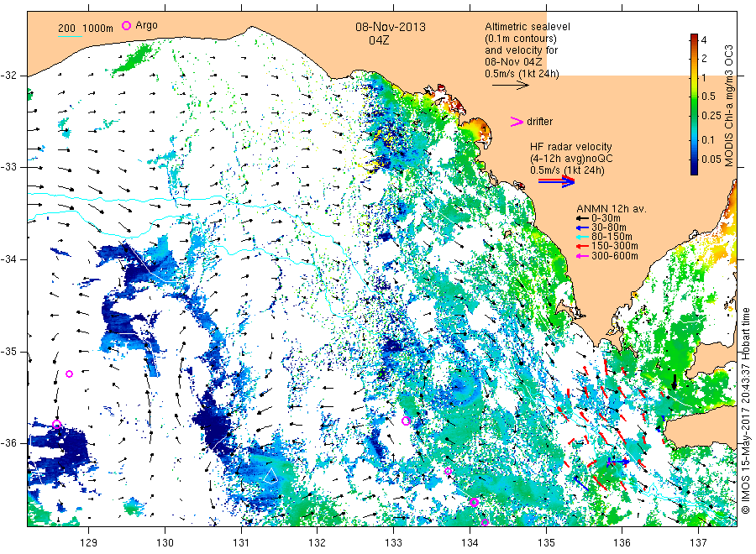Click the latitude label '-36'
The height and width of the screenshot is (554, 756).
[8, 443]
